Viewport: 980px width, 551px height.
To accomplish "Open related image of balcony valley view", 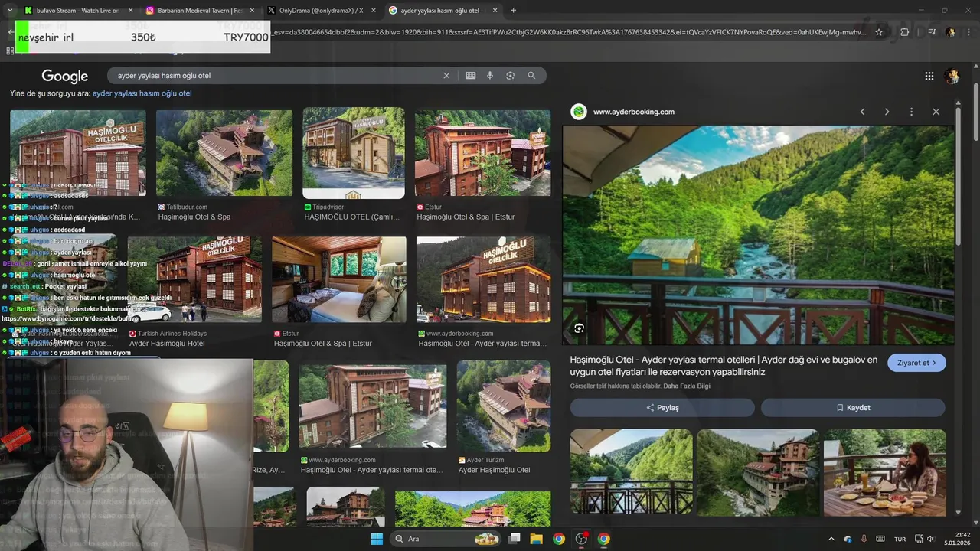I will point(631,472).
